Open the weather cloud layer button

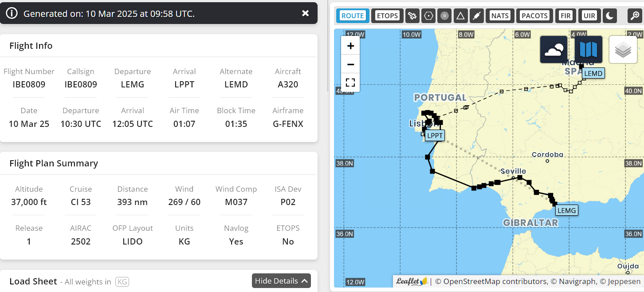point(554,49)
